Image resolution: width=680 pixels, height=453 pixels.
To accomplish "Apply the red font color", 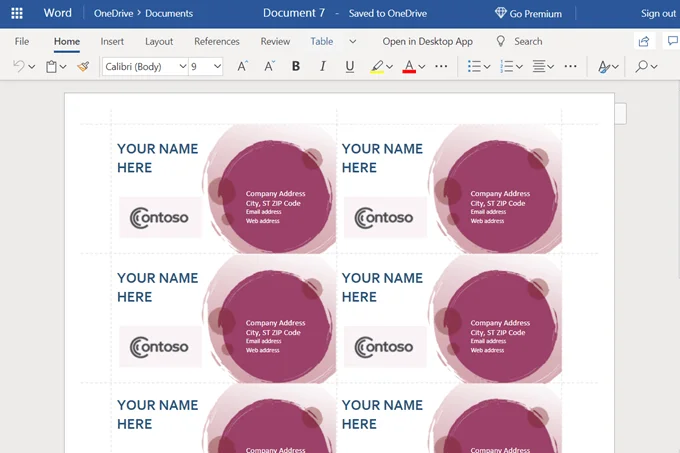I will [409, 66].
